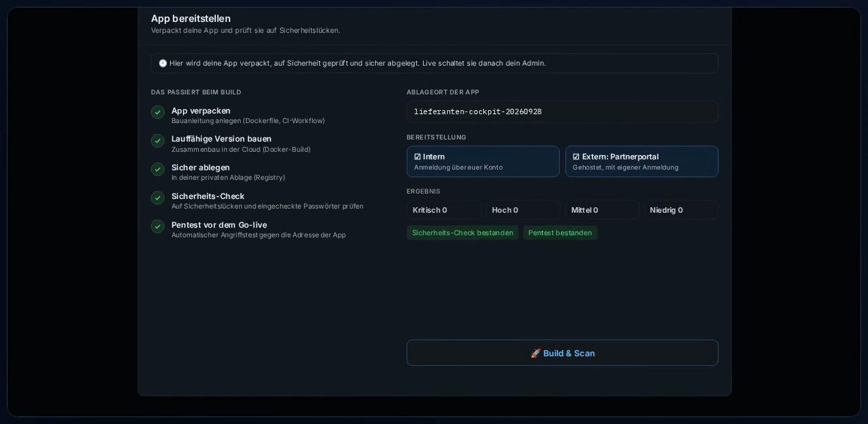Click the Zusammenbau in der Cloud description

(x=241, y=150)
